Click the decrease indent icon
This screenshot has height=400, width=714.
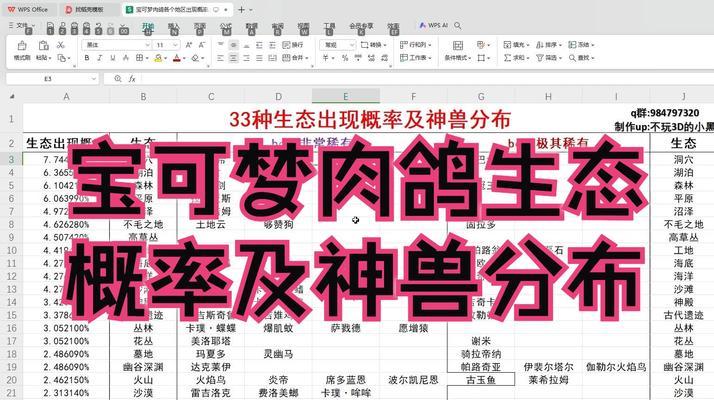(x=260, y=45)
